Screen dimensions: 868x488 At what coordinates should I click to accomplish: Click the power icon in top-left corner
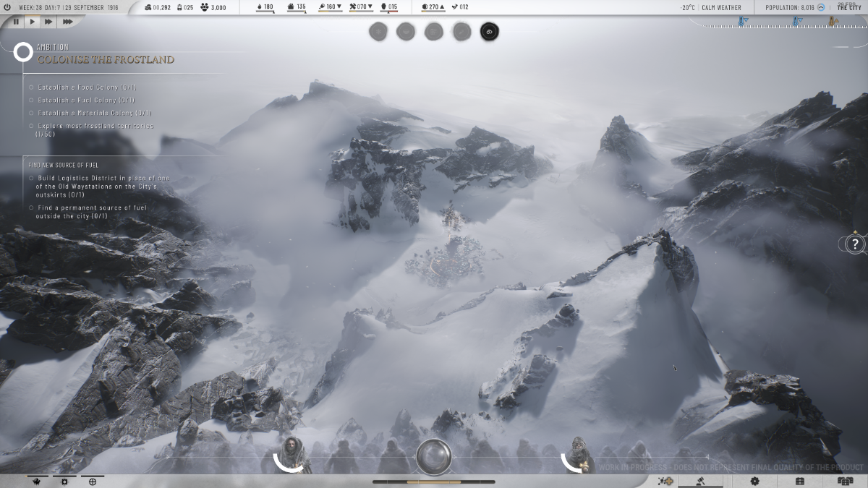point(7,7)
